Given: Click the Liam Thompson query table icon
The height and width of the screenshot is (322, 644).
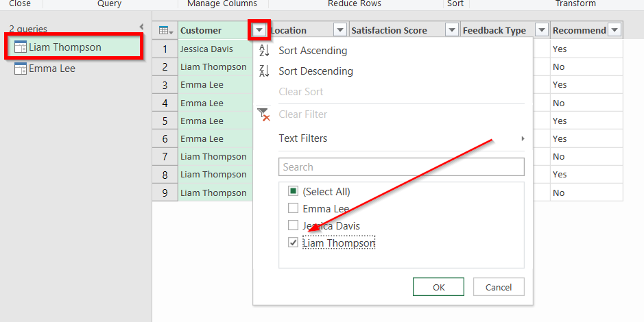Looking at the screenshot, I should point(20,47).
